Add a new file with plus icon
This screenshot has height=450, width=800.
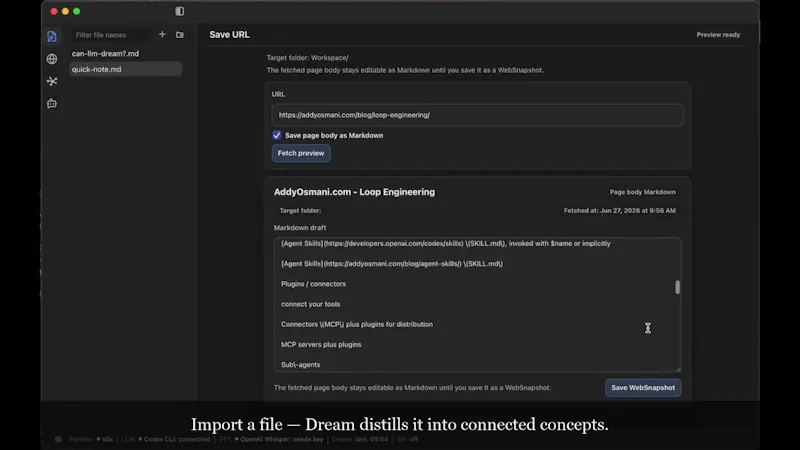(162, 35)
